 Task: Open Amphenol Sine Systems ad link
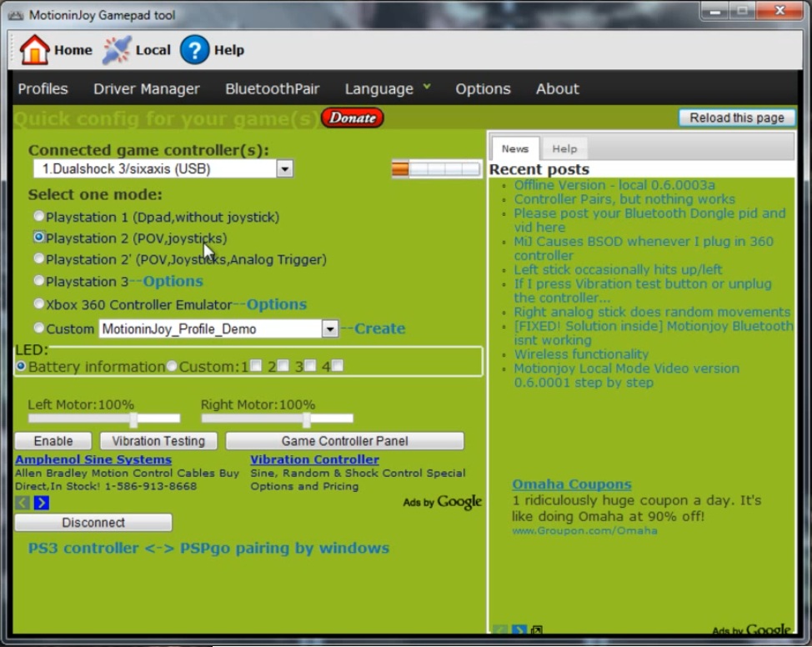pyautogui.click(x=93, y=459)
